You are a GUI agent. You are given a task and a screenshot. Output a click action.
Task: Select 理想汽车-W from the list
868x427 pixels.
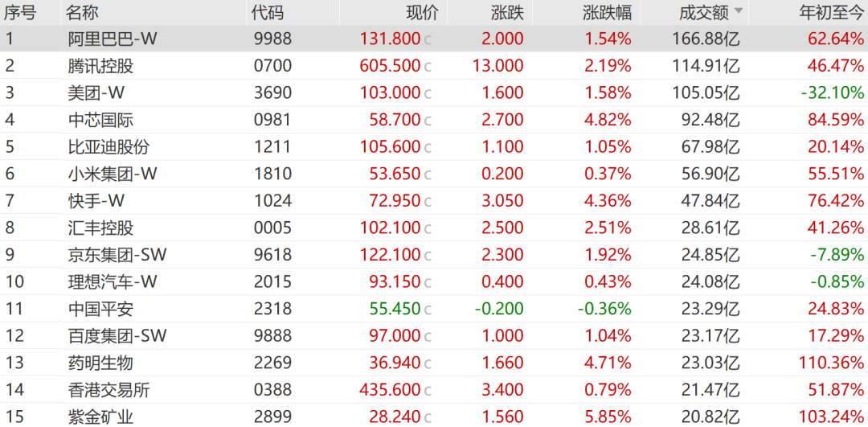tap(434, 282)
